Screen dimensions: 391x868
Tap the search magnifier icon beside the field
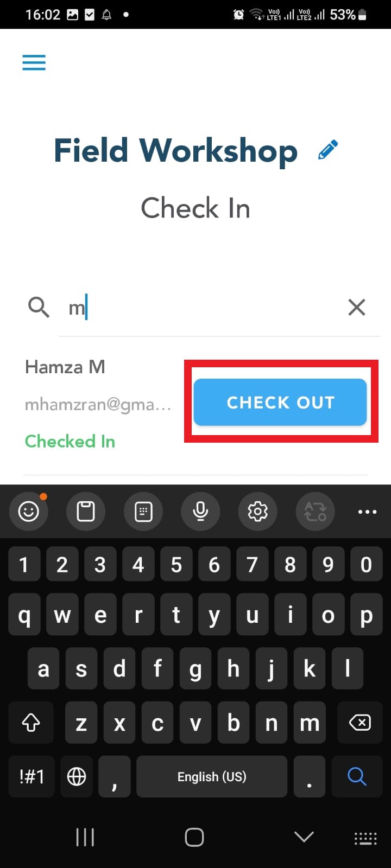click(39, 308)
